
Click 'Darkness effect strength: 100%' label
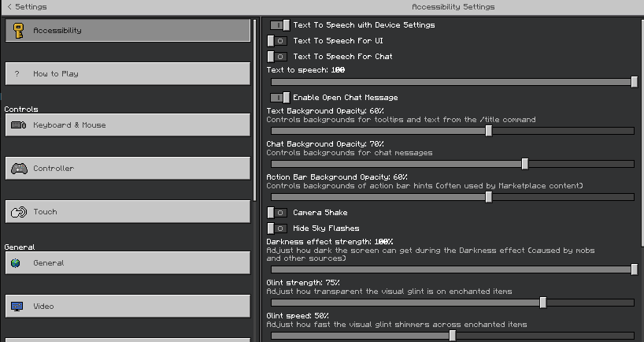330,242
